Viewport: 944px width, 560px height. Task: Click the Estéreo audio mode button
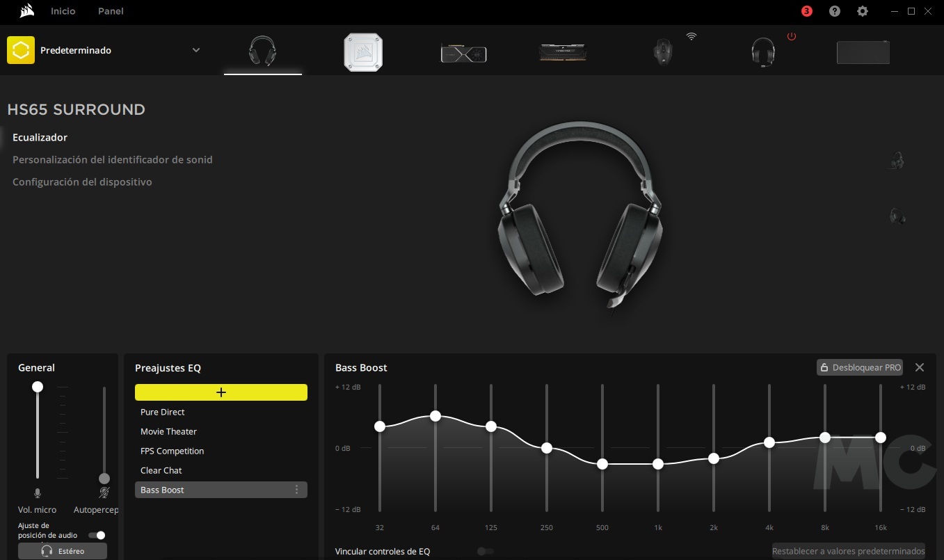pyautogui.click(x=63, y=551)
